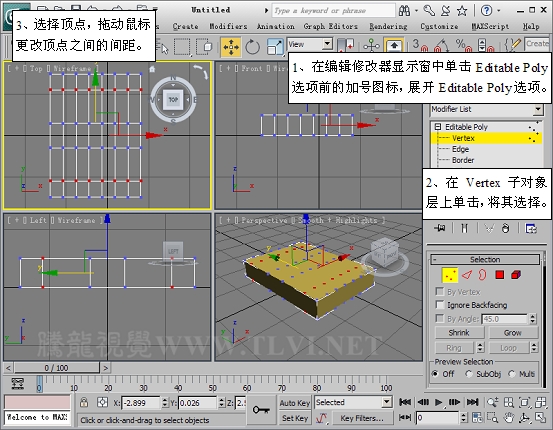
Task: Open the Rendering menu
Action: click(388, 26)
